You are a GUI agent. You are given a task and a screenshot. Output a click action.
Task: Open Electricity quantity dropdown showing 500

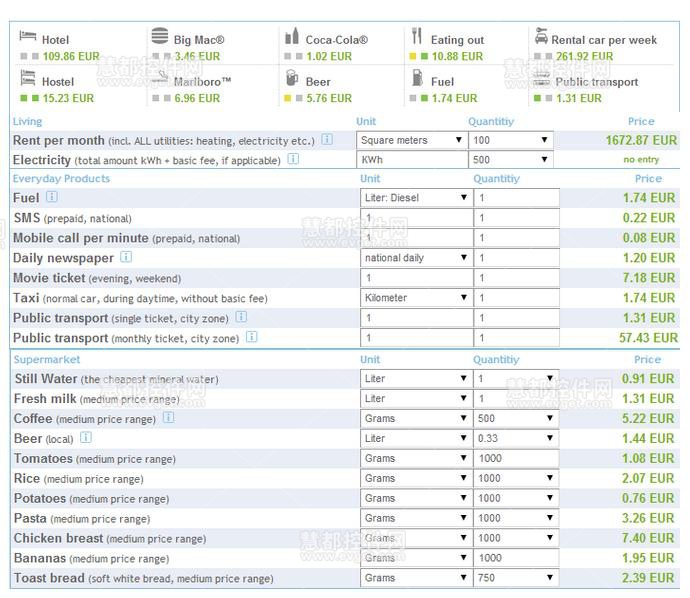click(511, 160)
